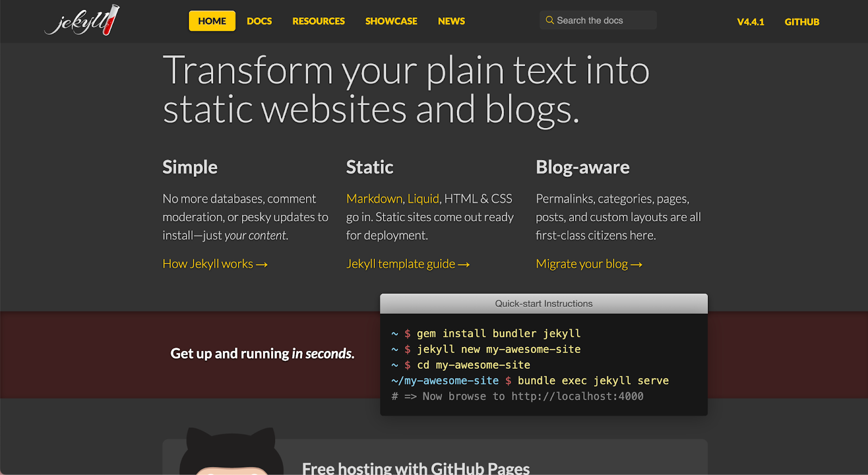Open the Resources navigation link

coord(318,21)
